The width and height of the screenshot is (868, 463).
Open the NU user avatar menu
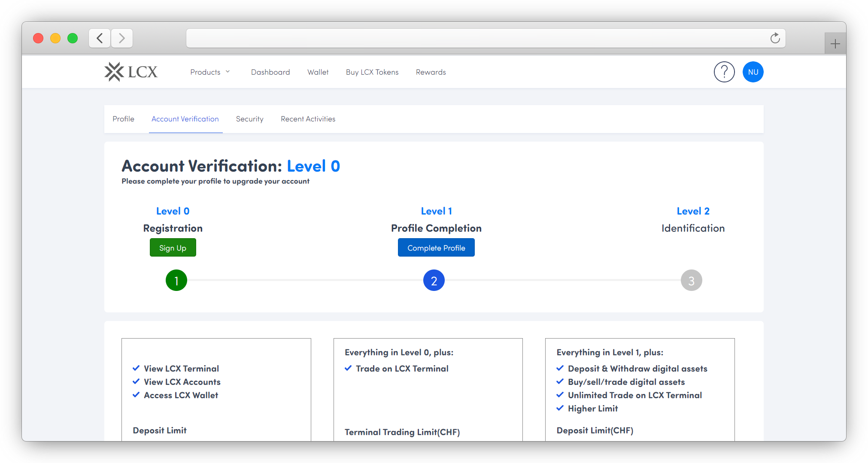click(753, 72)
